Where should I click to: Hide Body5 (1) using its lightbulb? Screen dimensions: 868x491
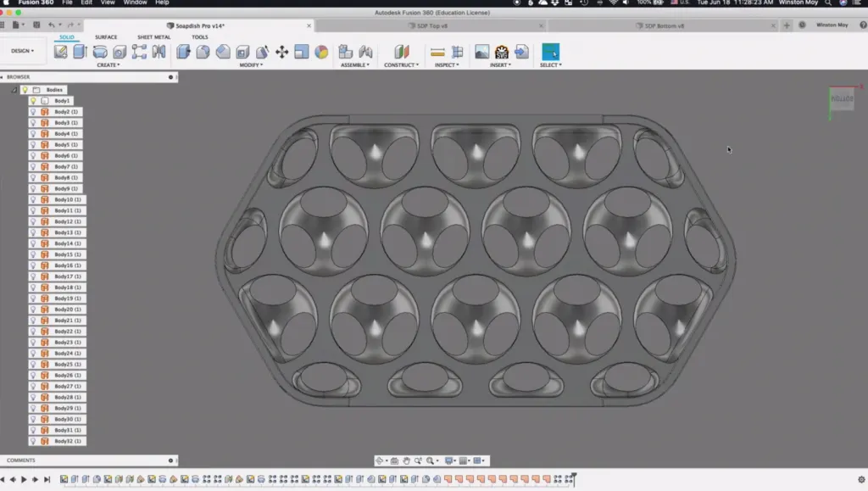coord(33,145)
